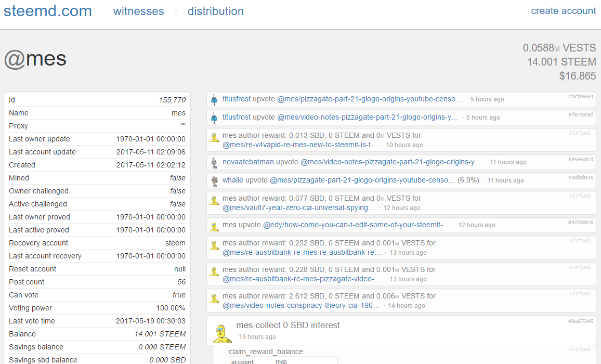Click the $16.865 account value
The height and width of the screenshot is (364, 601).
point(578,76)
